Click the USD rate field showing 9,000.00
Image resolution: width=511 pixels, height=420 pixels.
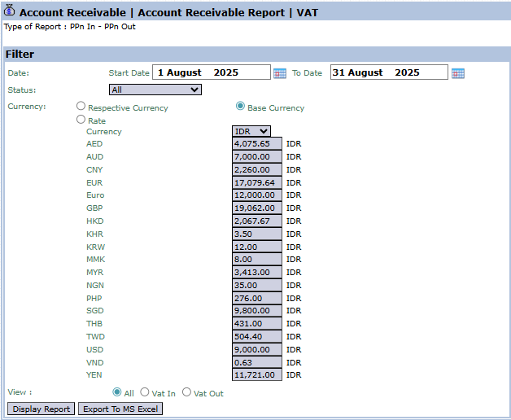point(256,349)
